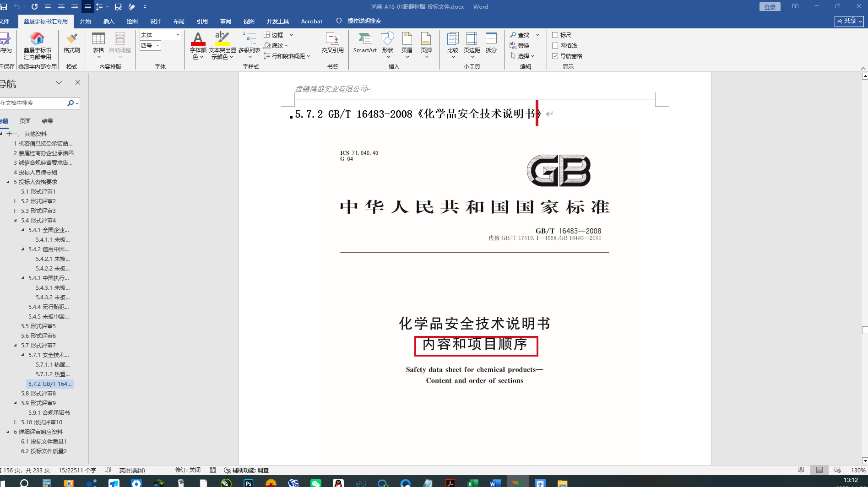Click the 查找 find button
This screenshot has height=487, width=868.
point(520,35)
